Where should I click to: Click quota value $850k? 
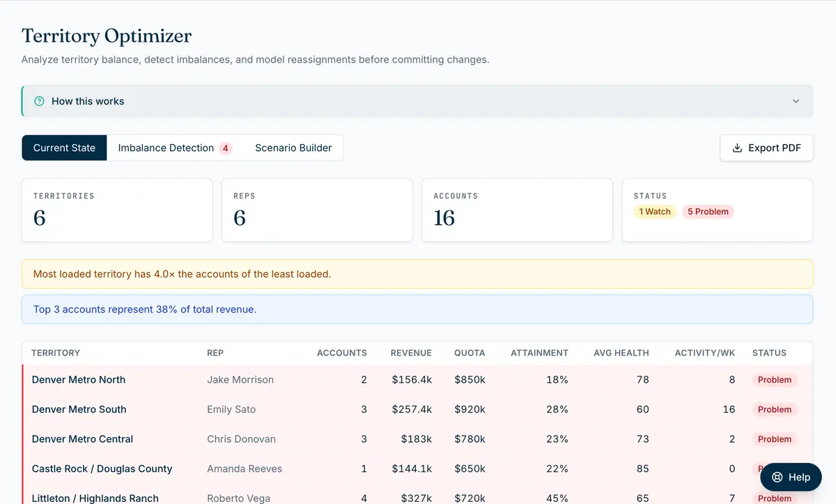tap(470, 379)
